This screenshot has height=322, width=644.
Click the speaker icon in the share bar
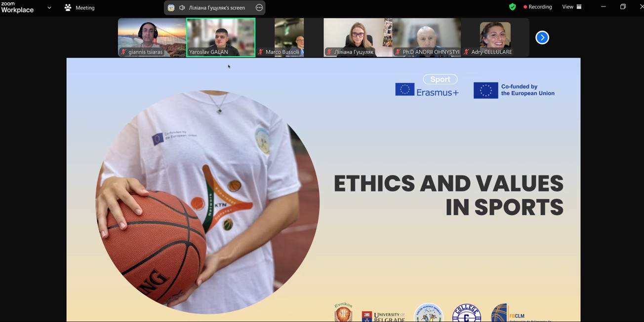(182, 7)
